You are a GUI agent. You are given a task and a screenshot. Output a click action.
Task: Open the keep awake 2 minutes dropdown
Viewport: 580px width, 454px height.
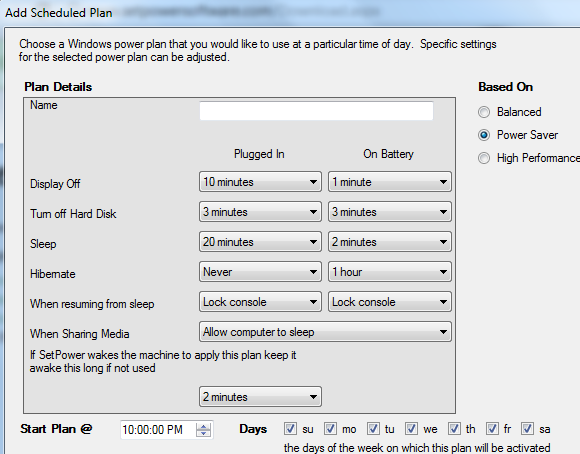[x=260, y=397]
